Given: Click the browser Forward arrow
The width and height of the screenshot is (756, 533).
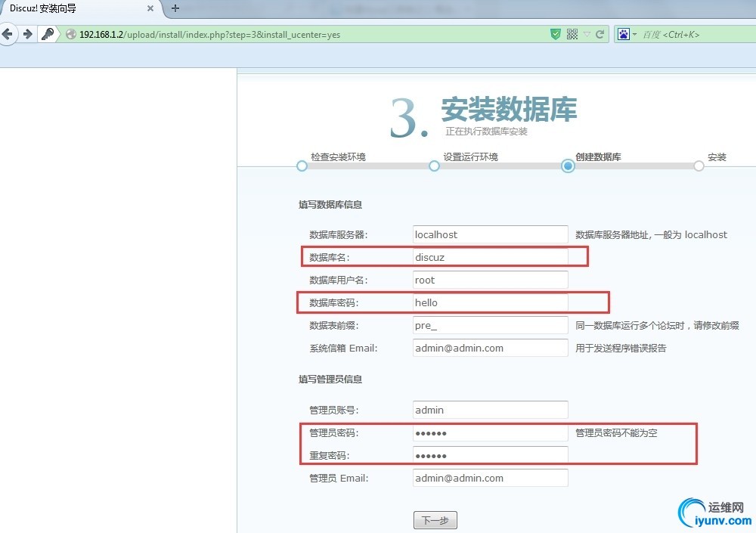Looking at the screenshot, I should coord(27,34).
